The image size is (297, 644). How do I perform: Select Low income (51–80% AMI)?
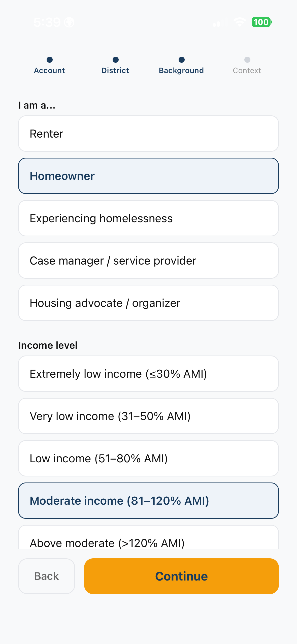click(148, 458)
